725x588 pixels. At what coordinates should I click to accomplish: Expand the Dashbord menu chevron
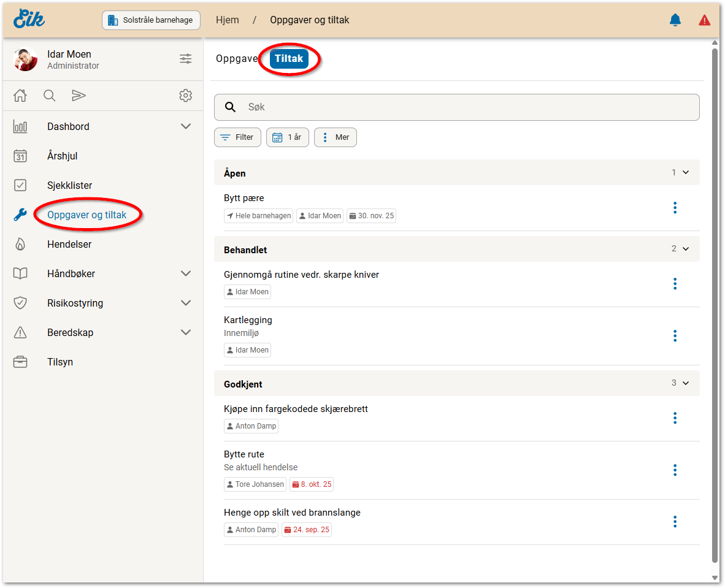(x=186, y=126)
